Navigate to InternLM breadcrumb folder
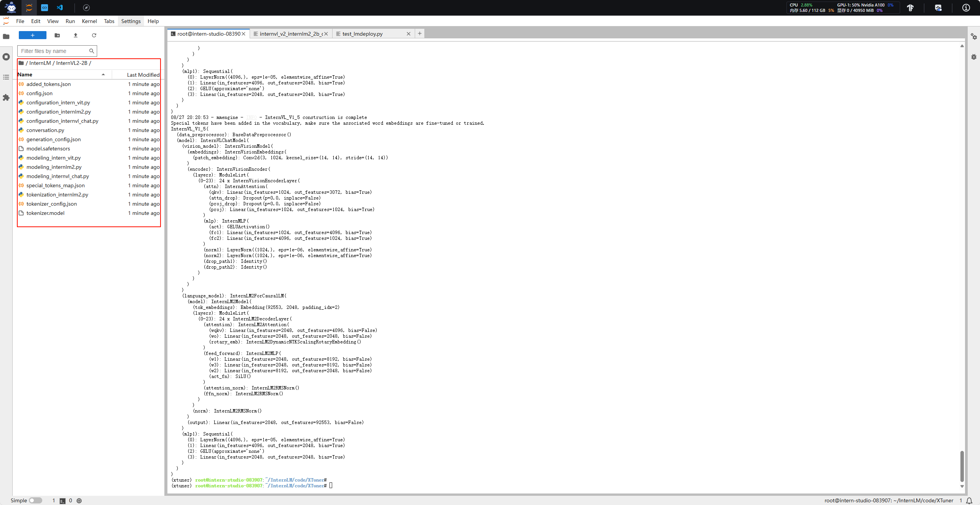 click(x=40, y=63)
